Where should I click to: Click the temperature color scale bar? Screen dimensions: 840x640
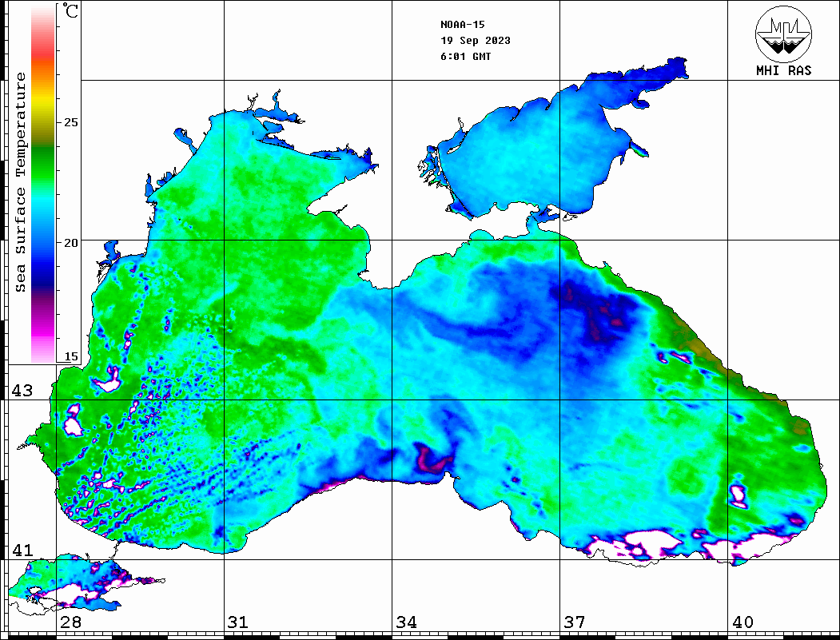coord(43,184)
